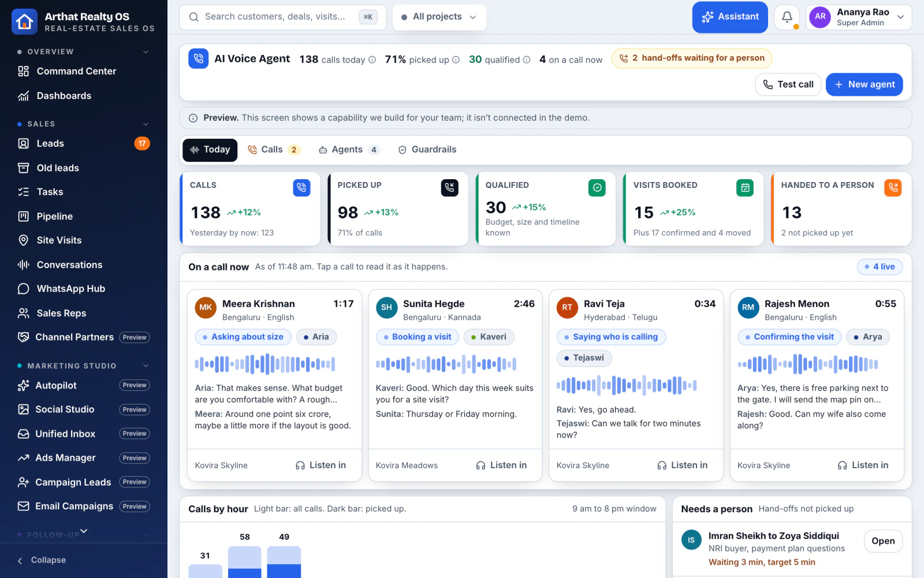Open the notifications bell
The width and height of the screenshot is (924, 578).
[x=787, y=17]
